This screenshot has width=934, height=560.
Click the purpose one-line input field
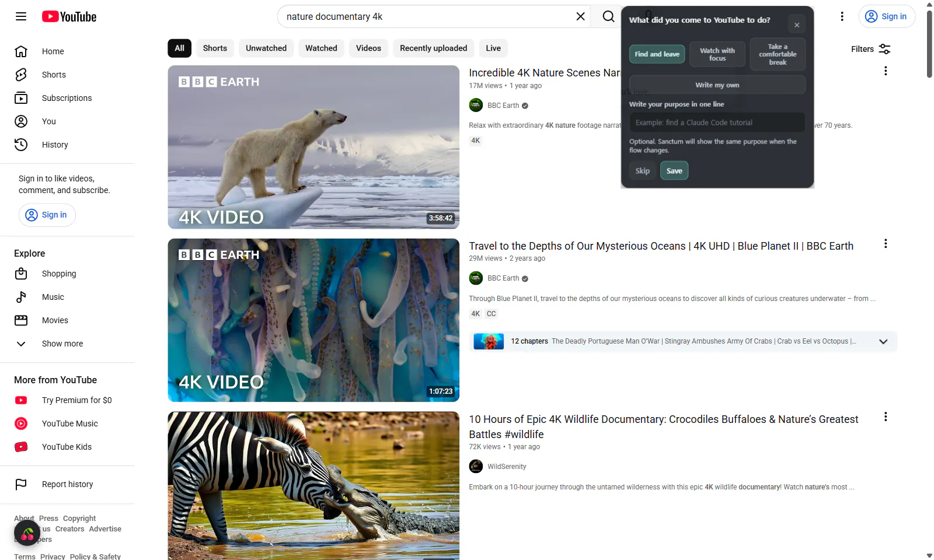pos(717,123)
